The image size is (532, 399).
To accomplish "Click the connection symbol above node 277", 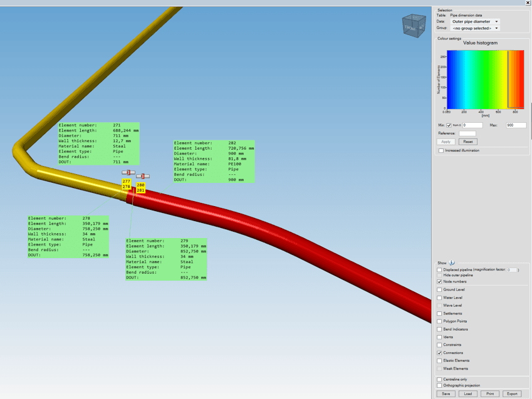I will (128, 172).
